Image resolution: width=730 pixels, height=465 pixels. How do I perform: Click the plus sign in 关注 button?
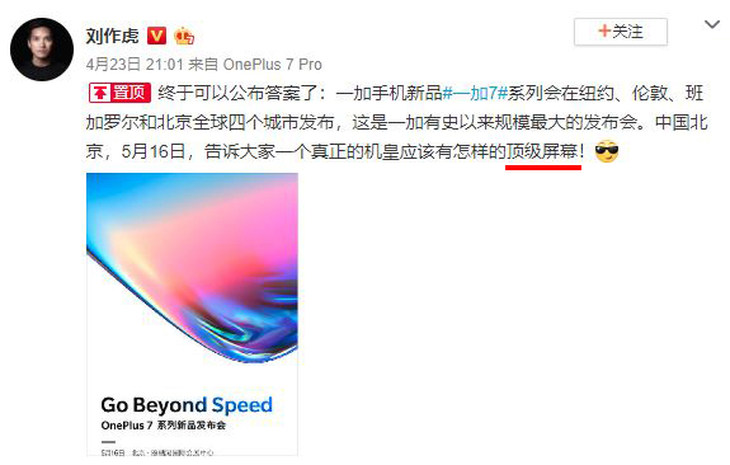tap(604, 31)
